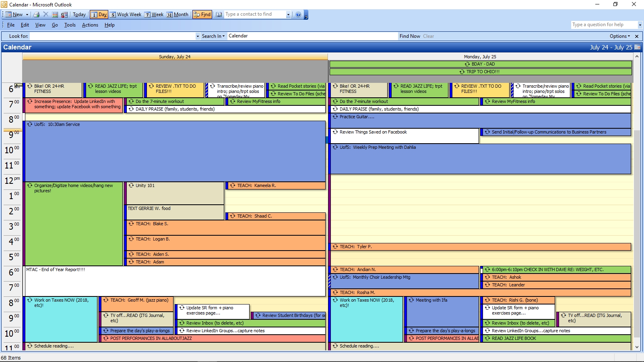Open the View menu
This screenshot has height=362, width=644.
[x=40, y=25]
